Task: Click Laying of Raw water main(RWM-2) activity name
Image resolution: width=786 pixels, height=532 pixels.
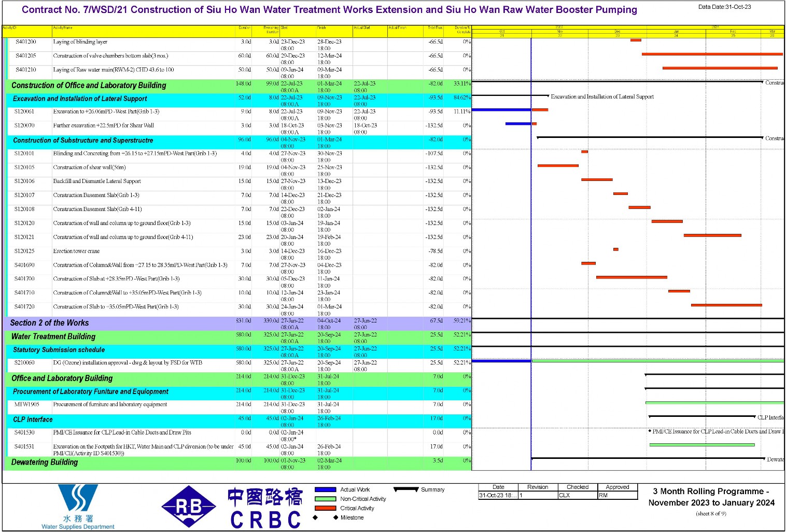Action: pos(114,69)
